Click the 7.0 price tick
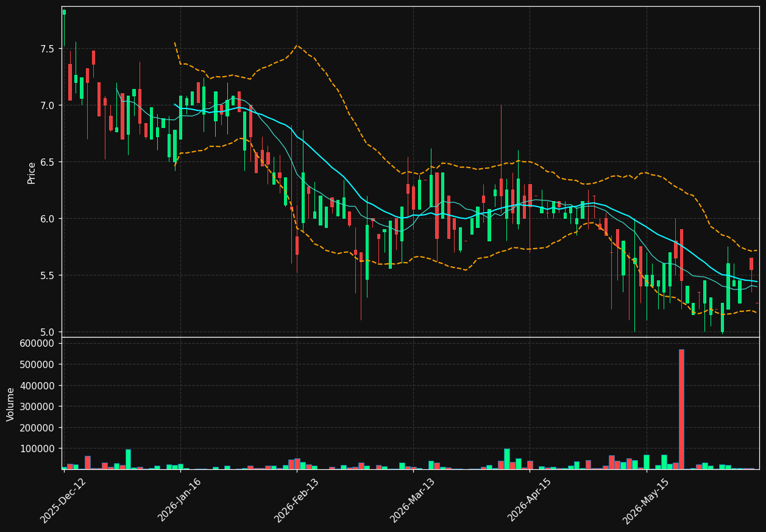Image resolution: width=766 pixels, height=532 pixels. [46, 105]
